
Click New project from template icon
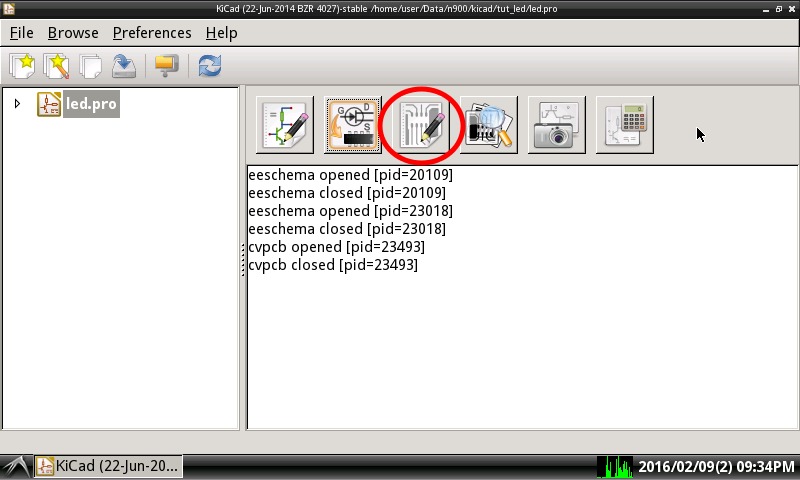[56, 66]
